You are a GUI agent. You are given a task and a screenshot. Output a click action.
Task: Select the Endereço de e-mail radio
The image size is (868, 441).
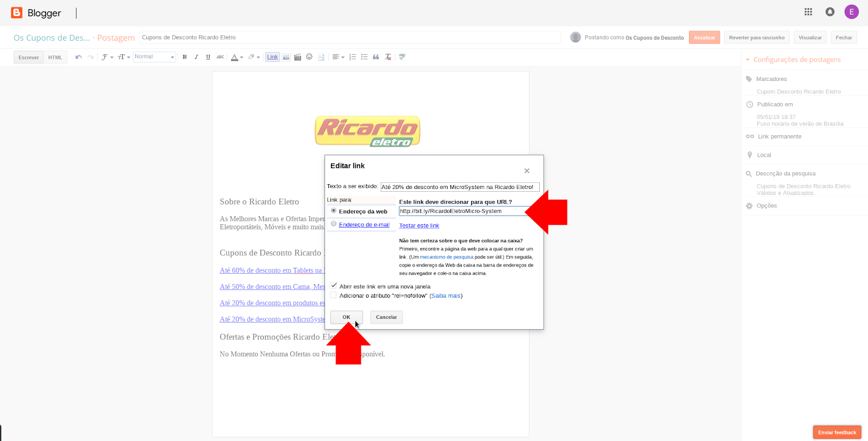coord(334,224)
